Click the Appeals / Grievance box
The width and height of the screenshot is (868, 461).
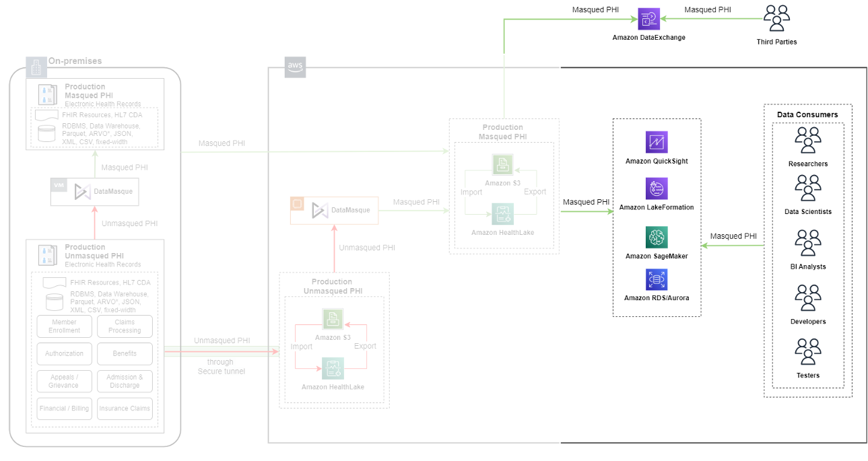click(x=64, y=381)
